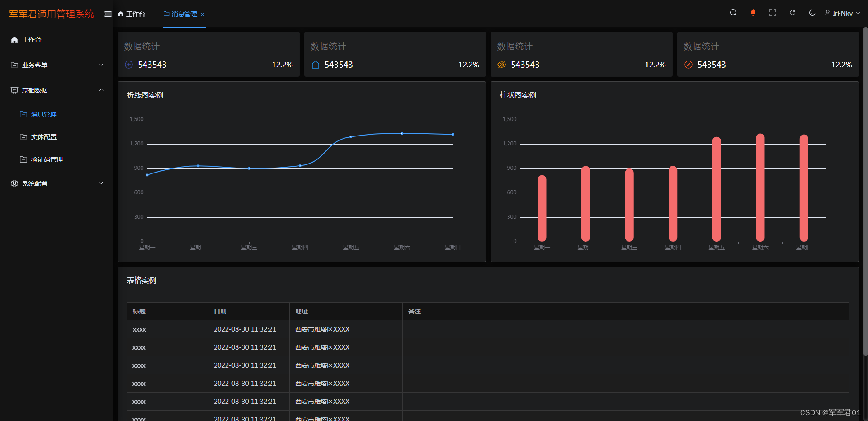Image resolution: width=868 pixels, height=421 pixels.
Task: Toggle the sidebar collapse hamburger icon
Action: pyautogui.click(x=108, y=14)
